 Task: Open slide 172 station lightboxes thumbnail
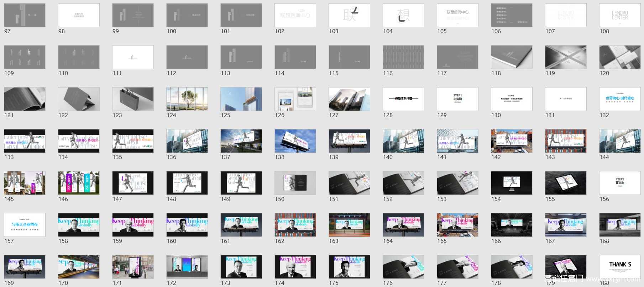(187, 267)
